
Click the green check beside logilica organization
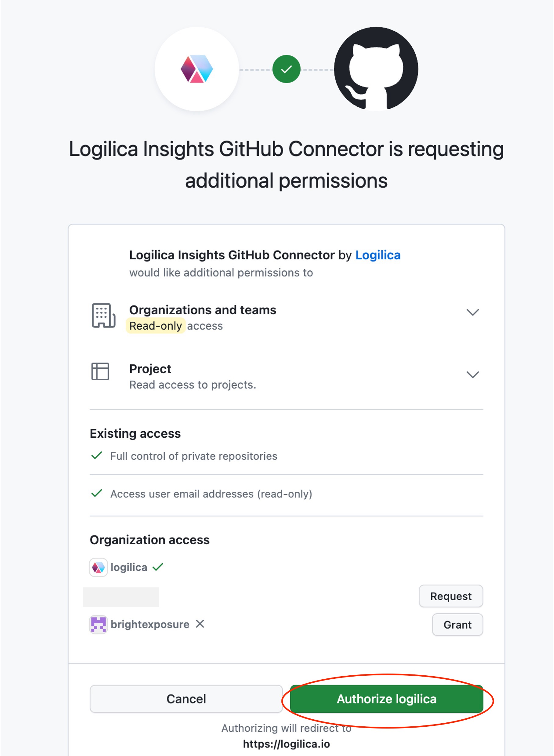(158, 567)
